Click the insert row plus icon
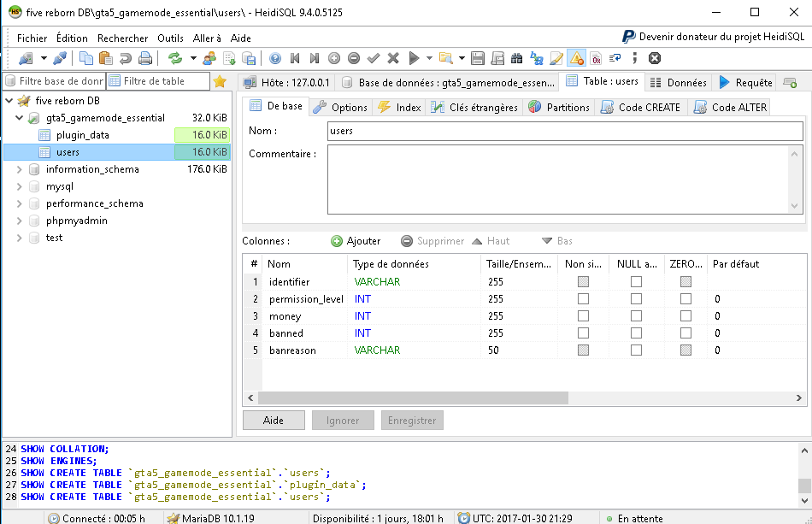 coord(334,58)
